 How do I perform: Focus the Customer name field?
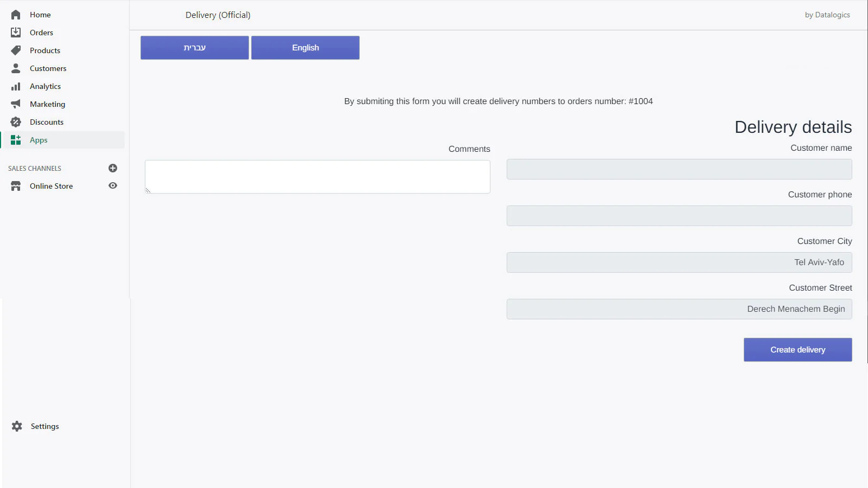(679, 169)
